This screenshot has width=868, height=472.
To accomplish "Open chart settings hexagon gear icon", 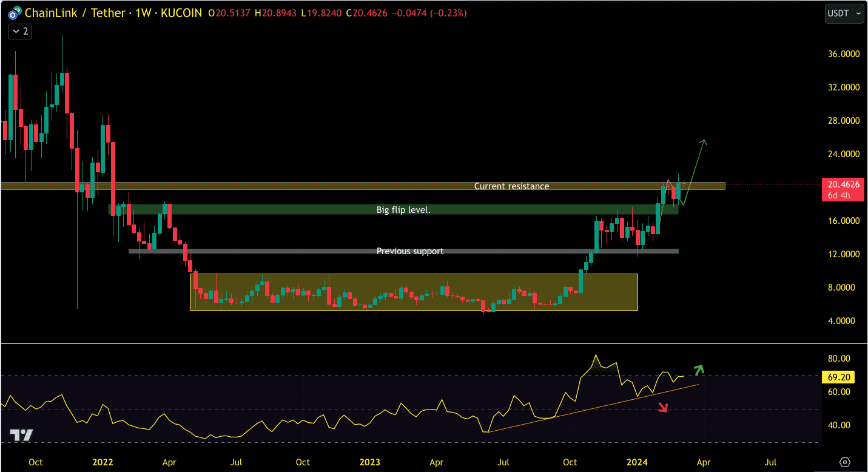I will (845, 462).
